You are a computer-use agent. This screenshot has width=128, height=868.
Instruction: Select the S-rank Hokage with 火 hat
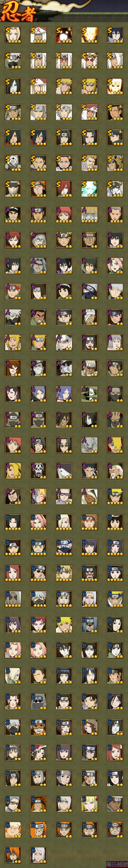(38, 35)
